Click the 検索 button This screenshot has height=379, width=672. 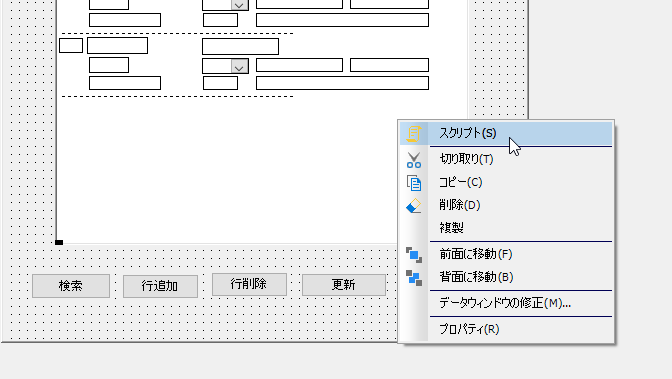[71, 286]
